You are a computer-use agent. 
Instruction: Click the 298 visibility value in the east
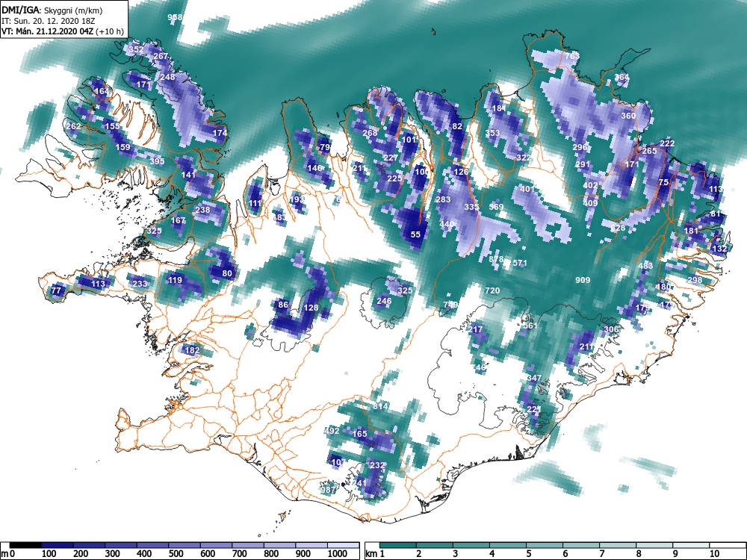point(695,280)
